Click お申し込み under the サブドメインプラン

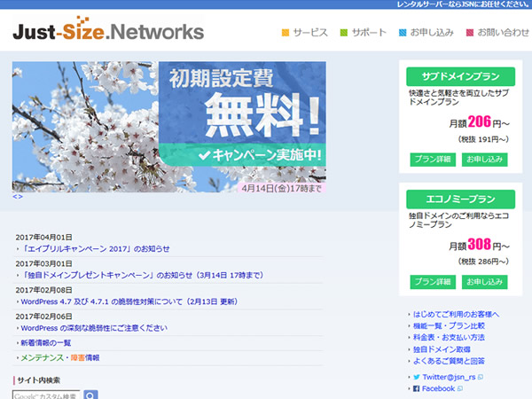pyautogui.click(x=484, y=160)
